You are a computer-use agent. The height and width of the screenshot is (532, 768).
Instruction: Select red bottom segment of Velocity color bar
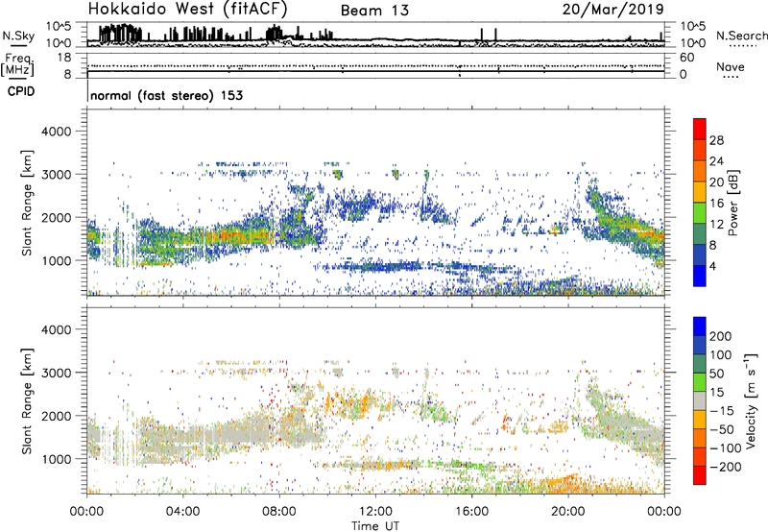(700, 475)
